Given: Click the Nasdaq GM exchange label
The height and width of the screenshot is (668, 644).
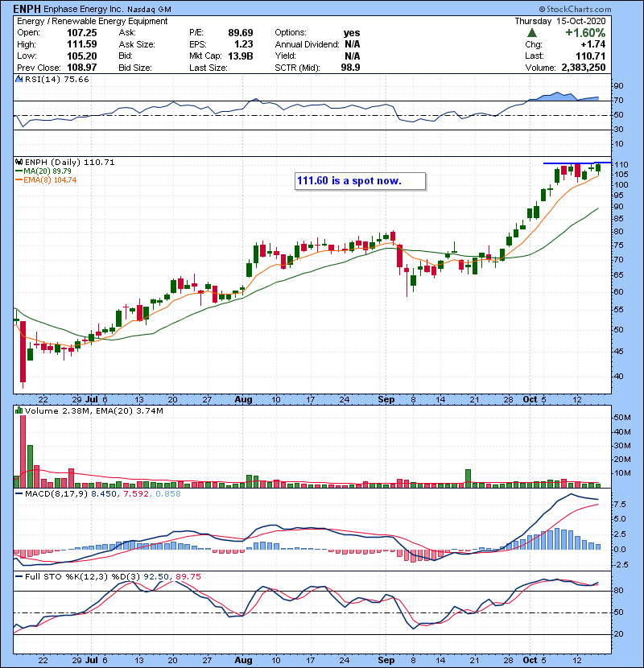Looking at the screenshot, I should point(149,10).
